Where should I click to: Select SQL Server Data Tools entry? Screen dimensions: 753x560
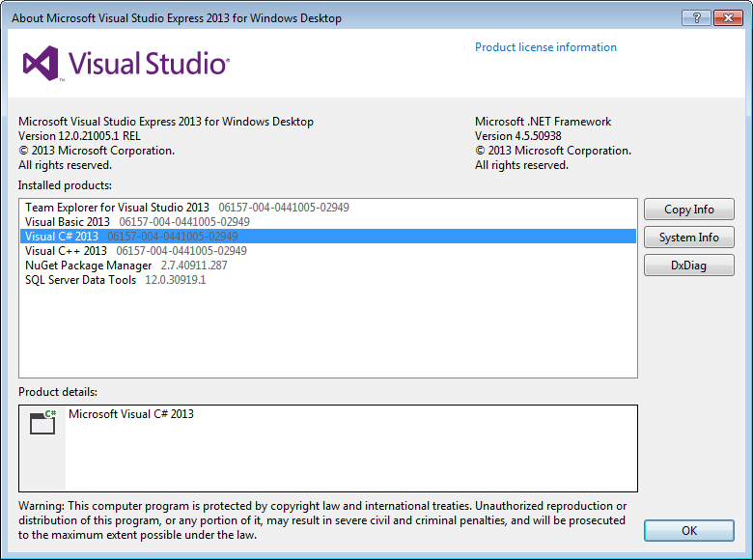click(81, 280)
